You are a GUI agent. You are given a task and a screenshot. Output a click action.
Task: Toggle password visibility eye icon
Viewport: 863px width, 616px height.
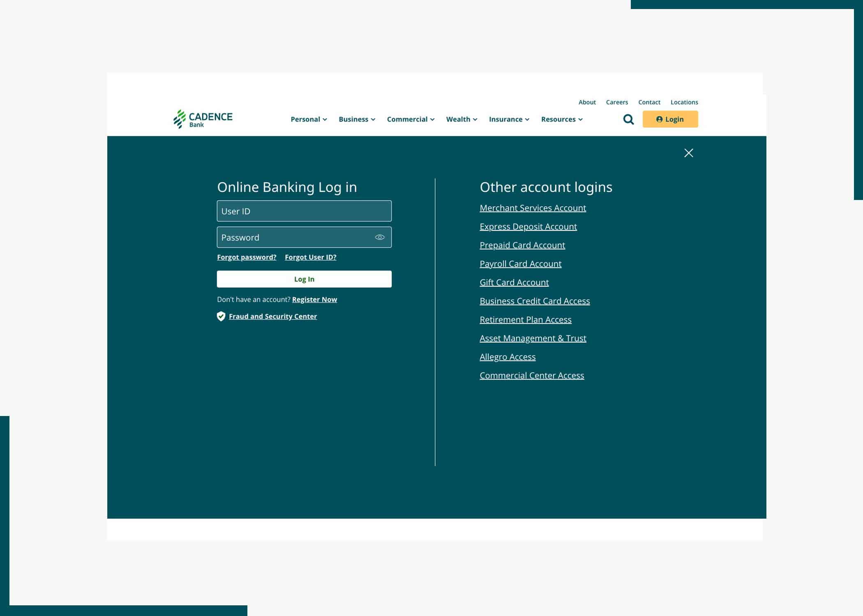[380, 237]
